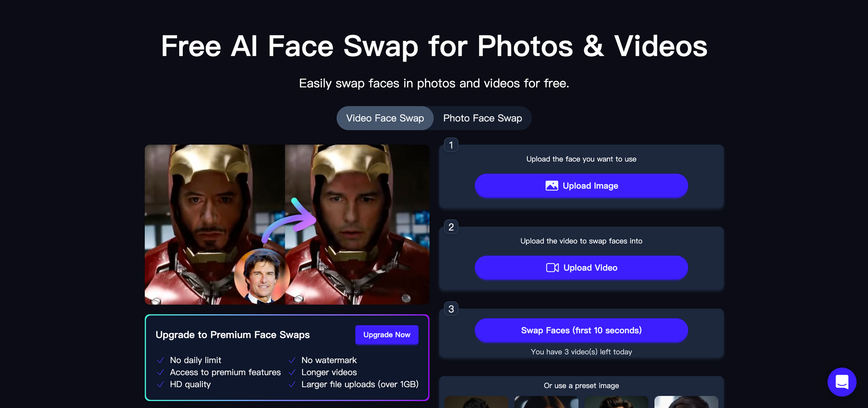Screen dimensions: 868x408
Task: Click the picture icon on Upload Image
Action: point(552,186)
